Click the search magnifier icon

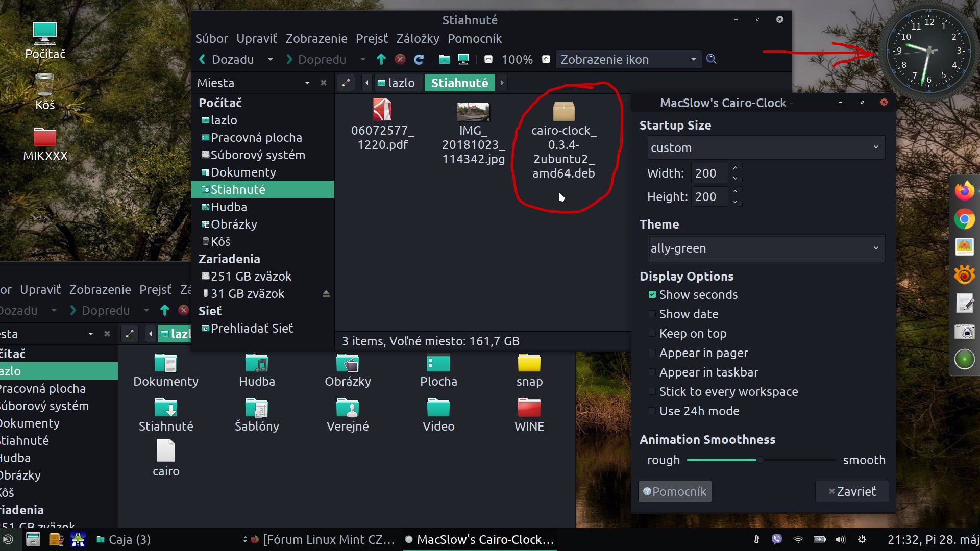[711, 59]
